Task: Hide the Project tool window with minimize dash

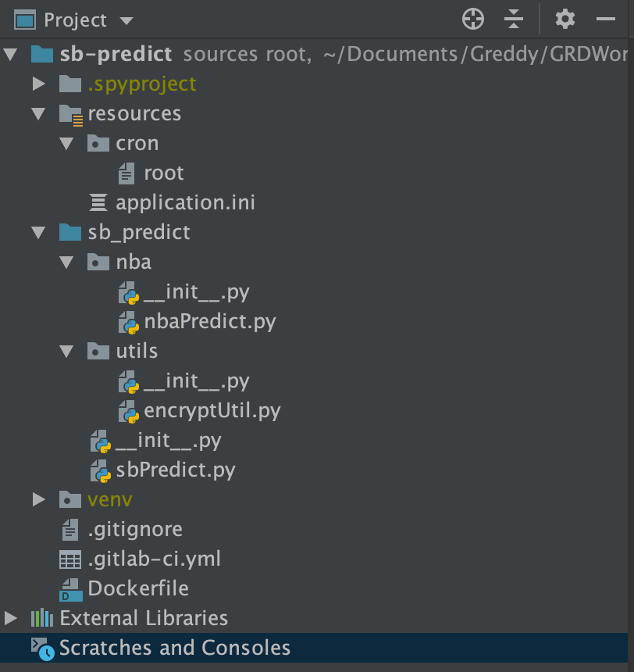Action: pos(606,19)
